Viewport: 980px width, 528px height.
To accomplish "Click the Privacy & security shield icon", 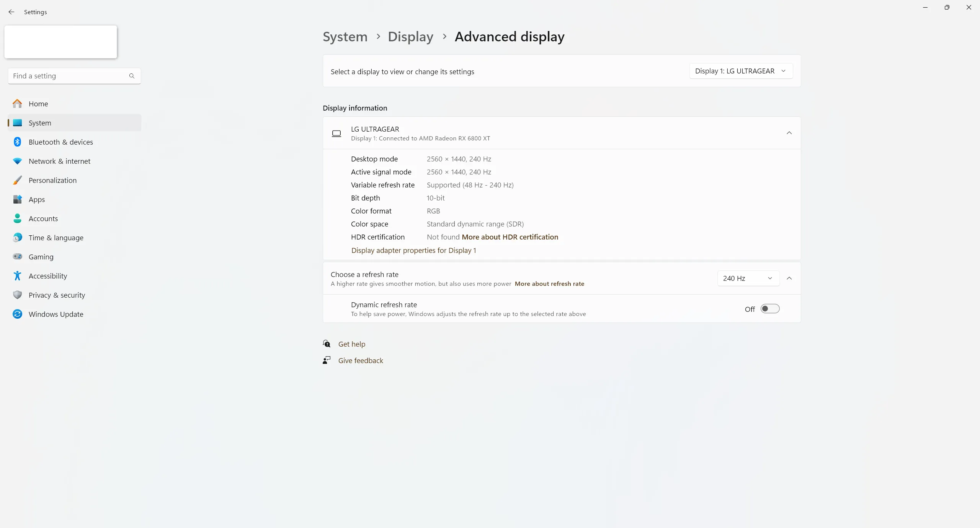I will click(17, 295).
